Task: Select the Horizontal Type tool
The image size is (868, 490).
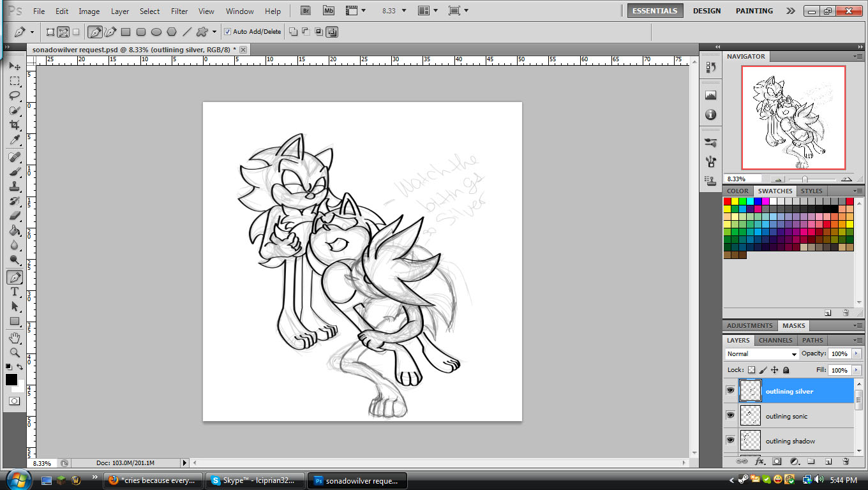Action: (x=14, y=292)
